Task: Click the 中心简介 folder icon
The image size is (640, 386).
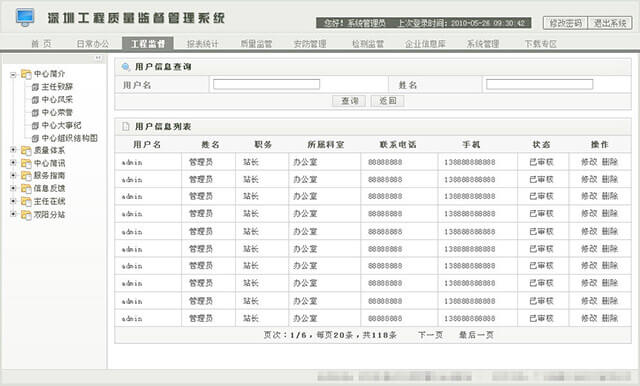Action: [26, 74]
